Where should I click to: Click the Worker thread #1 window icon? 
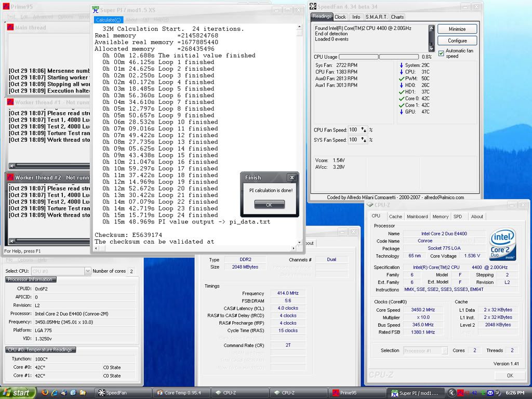(x=10, y=102)
